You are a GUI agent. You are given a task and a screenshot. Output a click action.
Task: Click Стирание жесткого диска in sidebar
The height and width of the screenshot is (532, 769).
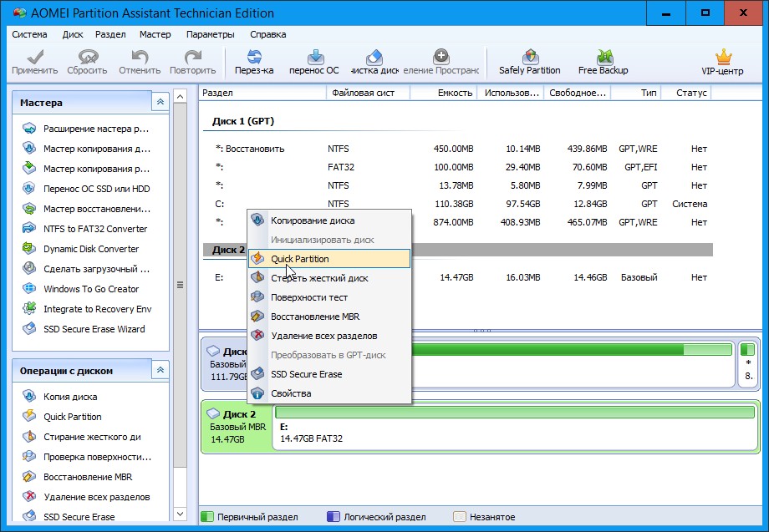[x=82, y=437]
